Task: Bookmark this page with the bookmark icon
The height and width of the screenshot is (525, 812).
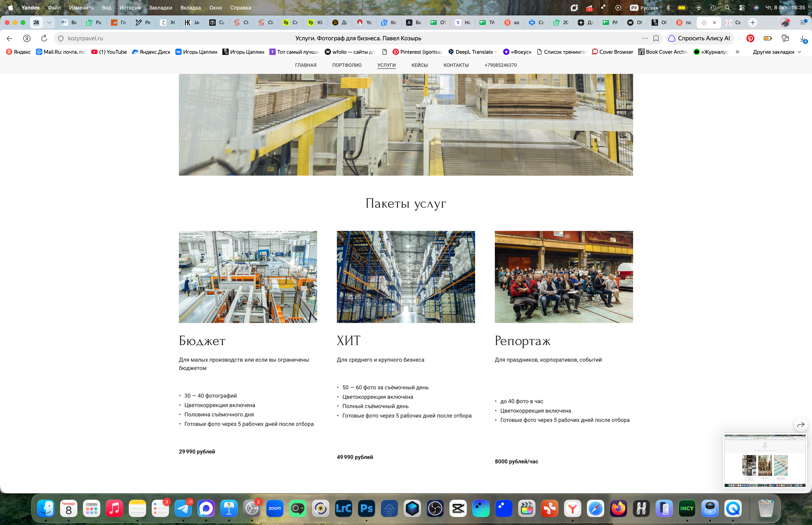Action: tap(656, 38)
